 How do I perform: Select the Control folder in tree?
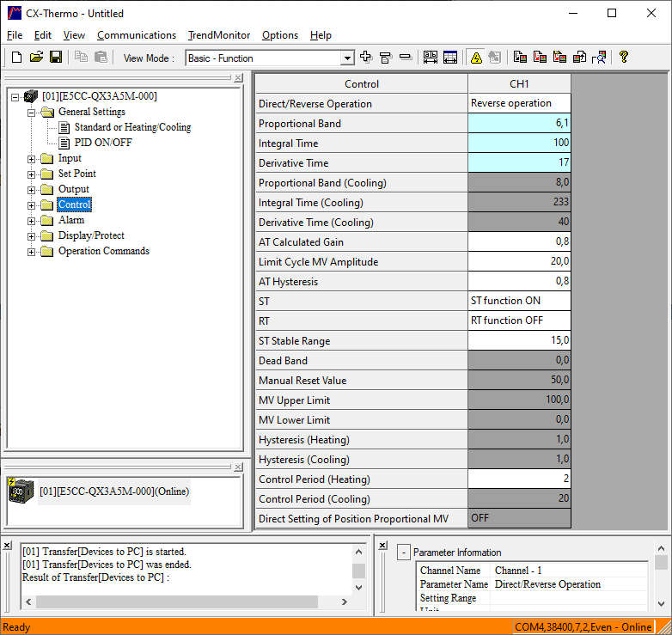pyautogui.click(x=74, y=205)
